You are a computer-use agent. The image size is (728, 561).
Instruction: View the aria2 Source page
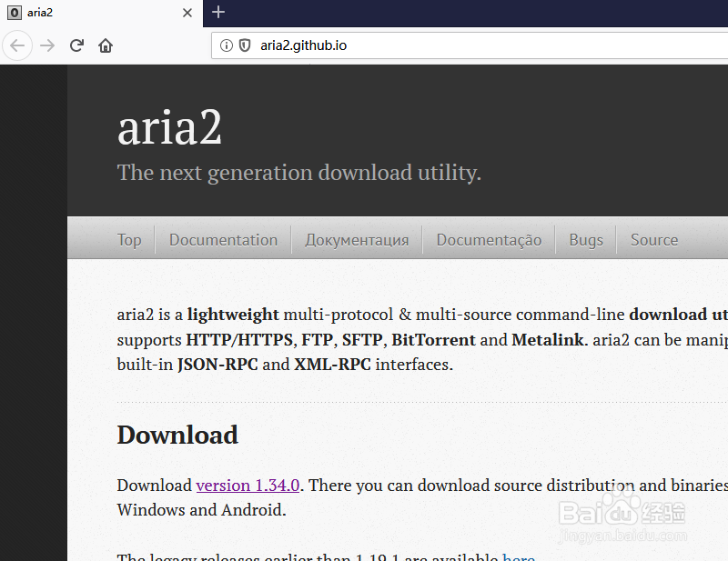pos(653,239)
